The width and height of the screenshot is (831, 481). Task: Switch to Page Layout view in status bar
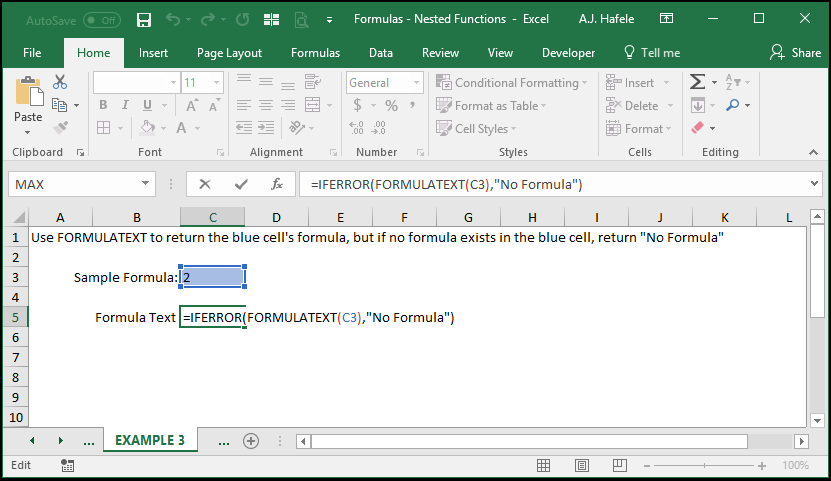tap(581, 466)
